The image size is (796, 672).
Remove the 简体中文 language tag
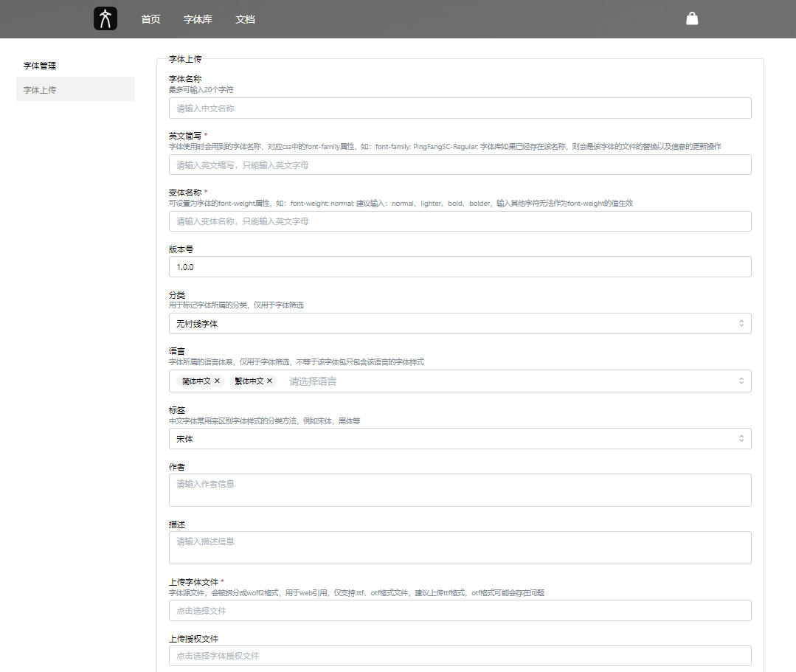click(218, 381)
